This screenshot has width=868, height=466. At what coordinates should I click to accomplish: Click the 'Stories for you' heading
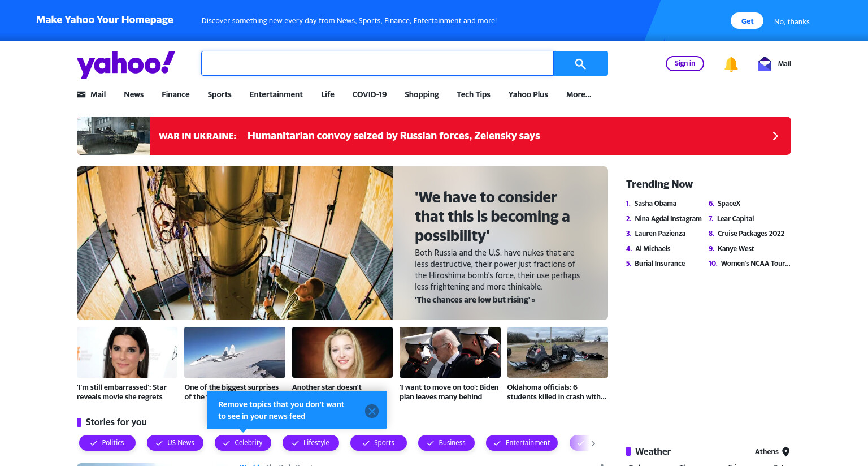pos(116,422)
